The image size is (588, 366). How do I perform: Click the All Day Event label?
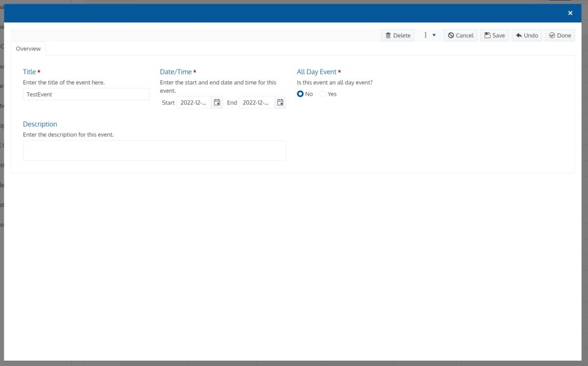tap(316, 72)
